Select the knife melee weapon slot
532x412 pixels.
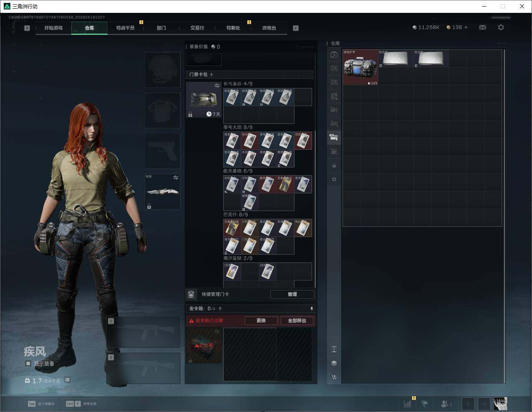tap(162, 191)
